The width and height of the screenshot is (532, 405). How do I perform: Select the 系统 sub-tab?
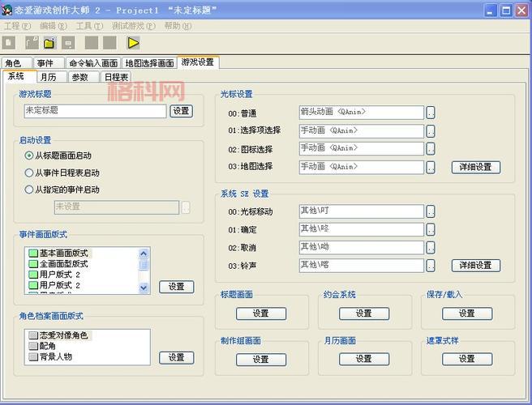(19, 77)
